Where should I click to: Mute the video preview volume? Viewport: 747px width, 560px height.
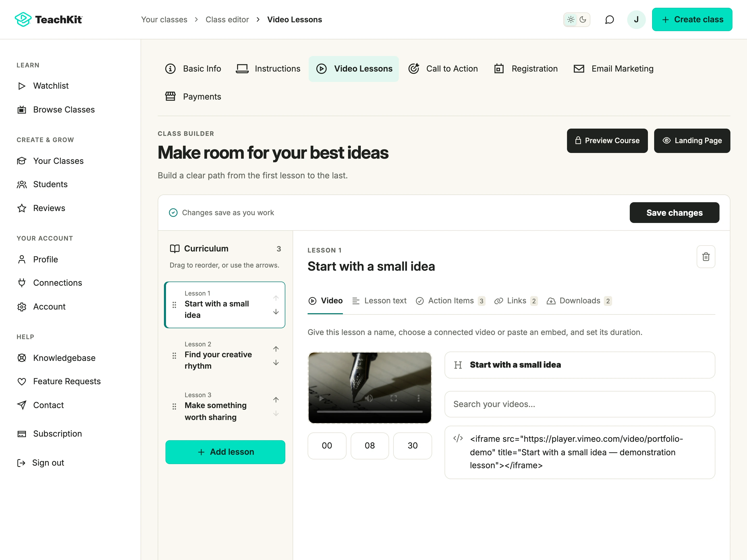tap(369, 398)
